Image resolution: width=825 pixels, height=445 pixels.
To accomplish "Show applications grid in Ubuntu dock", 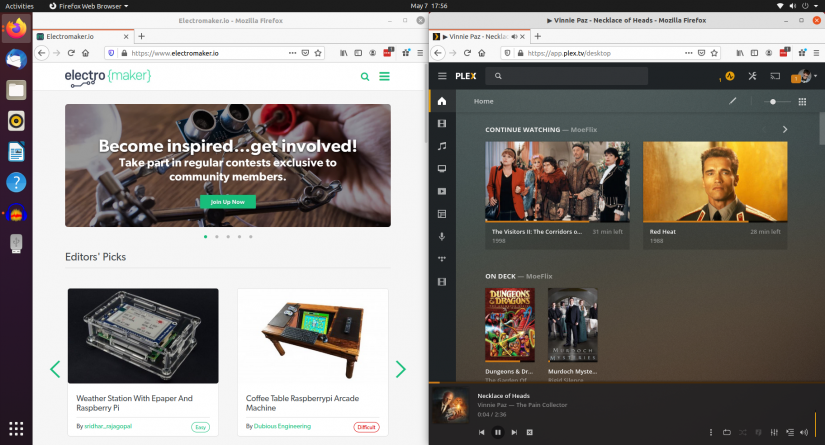I will pyautogui.click(x=16, y=429).
